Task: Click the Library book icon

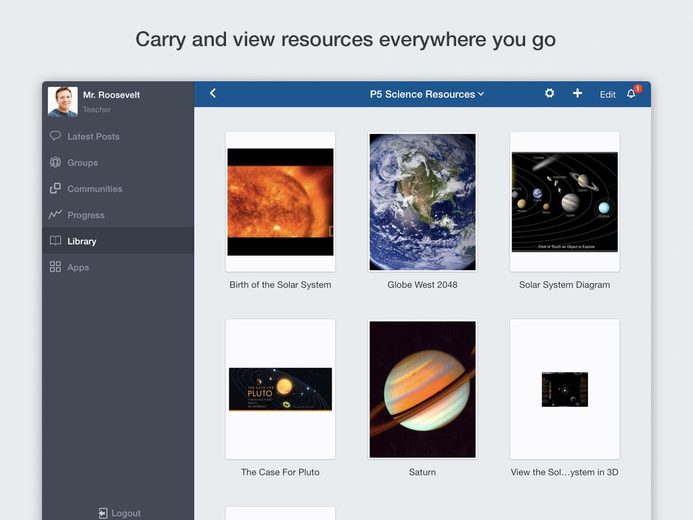Action: coord(55,241)
